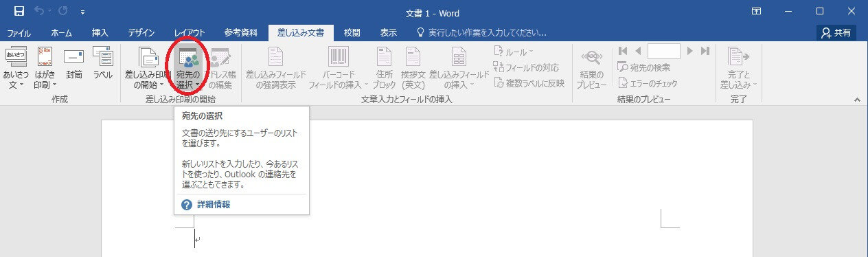
Task: Click the Redo icon in the quick access toolbar
Action: (63, 11)
